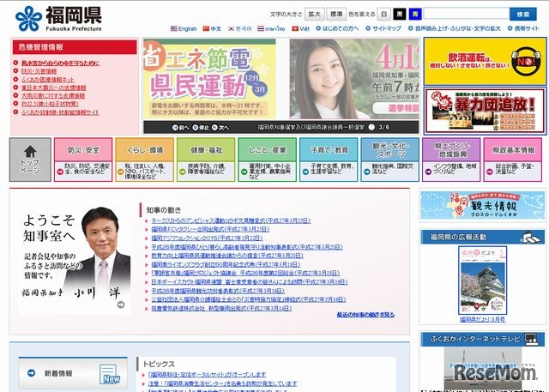
Task: Click arrow icon under 子育て・教育
Action: (305, 172)
